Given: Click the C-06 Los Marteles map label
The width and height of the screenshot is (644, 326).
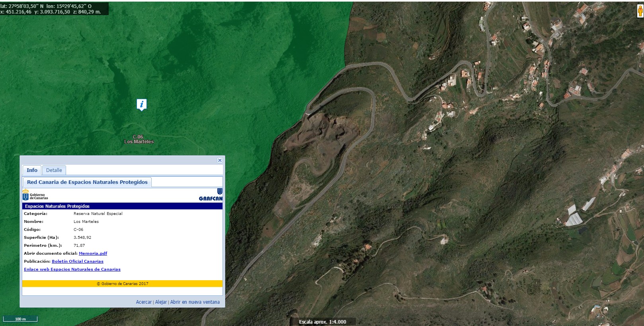Looking at the screenshot, I should [139, 139].
